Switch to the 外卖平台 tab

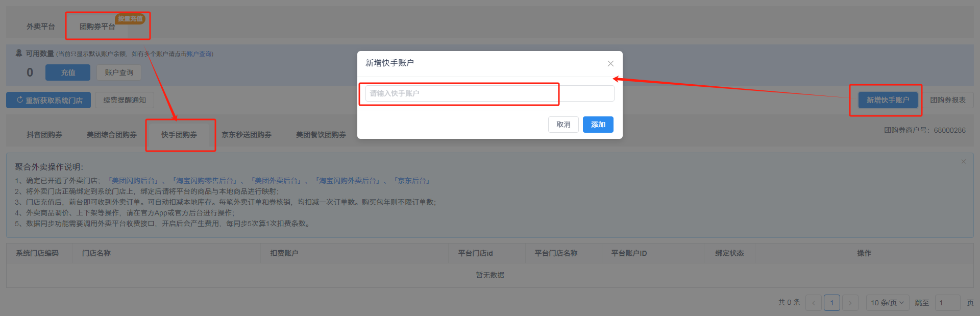41,27
